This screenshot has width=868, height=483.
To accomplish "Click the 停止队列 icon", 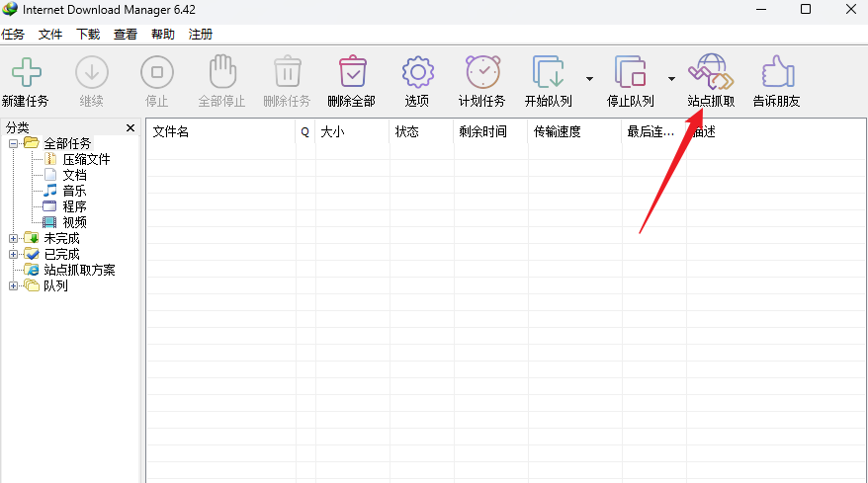I will click(x=630, y=71).
